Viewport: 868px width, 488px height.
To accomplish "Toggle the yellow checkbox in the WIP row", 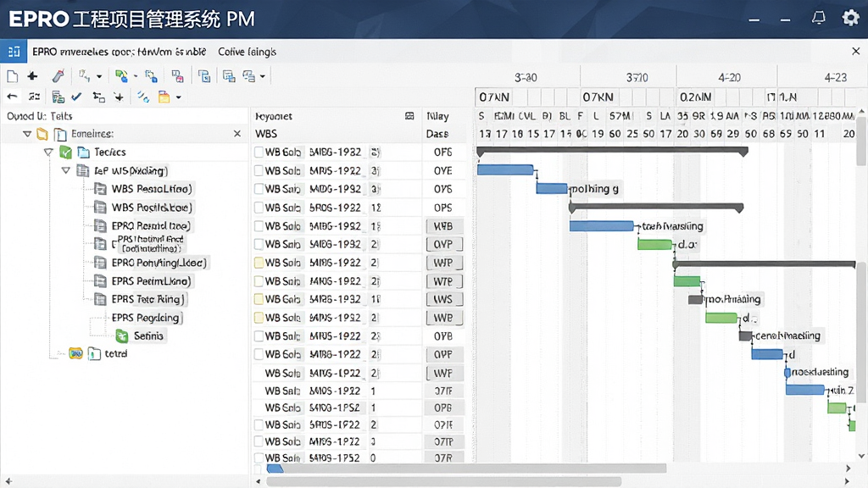I will click(x=259, y=263).
